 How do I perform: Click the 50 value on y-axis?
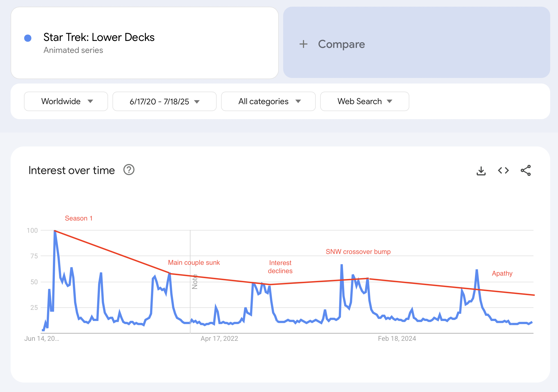coord(34,282)
